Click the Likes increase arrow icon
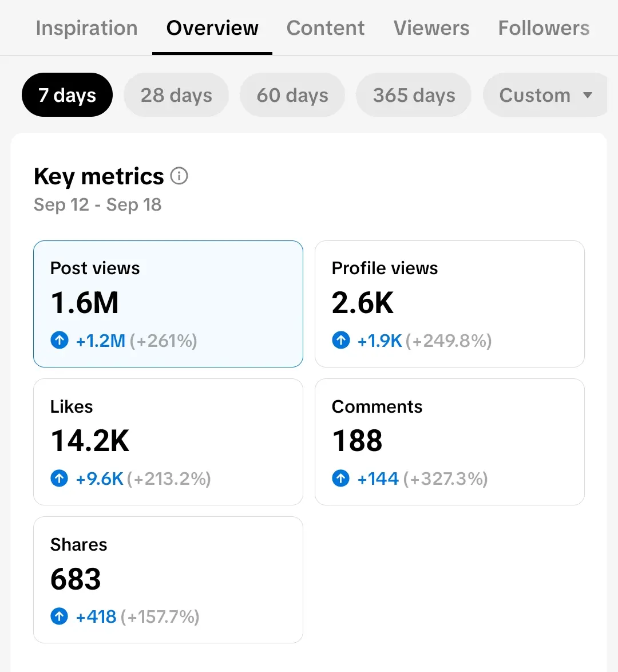 pyautogui.click(x=59, y=479)
